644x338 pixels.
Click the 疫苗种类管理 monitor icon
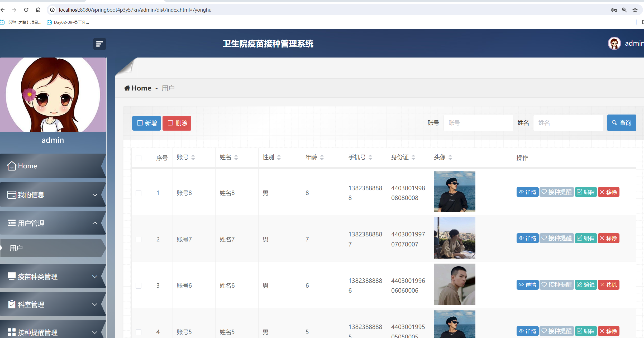pyautogui.click(x=11, y=277)
